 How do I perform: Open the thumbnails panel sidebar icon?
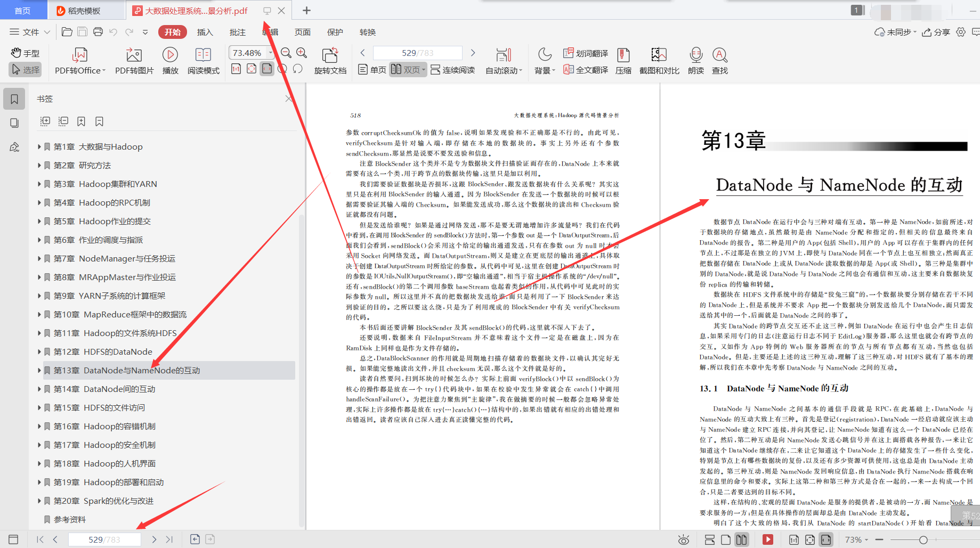click(14, 123)
